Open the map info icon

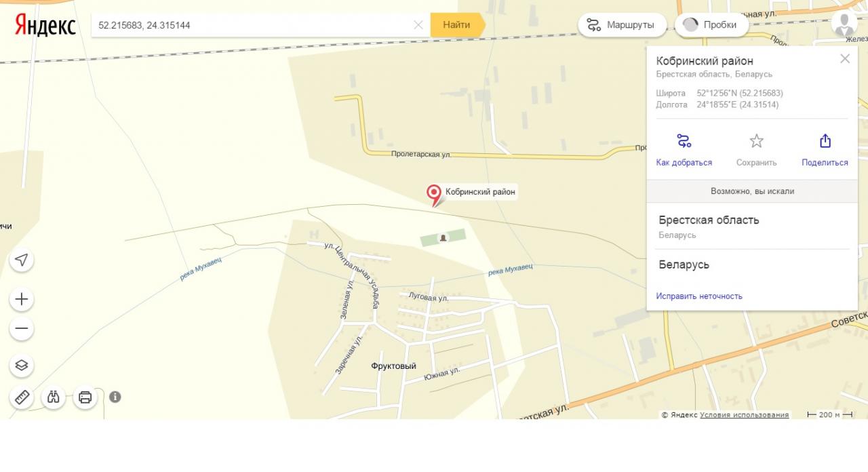[115, 397]
